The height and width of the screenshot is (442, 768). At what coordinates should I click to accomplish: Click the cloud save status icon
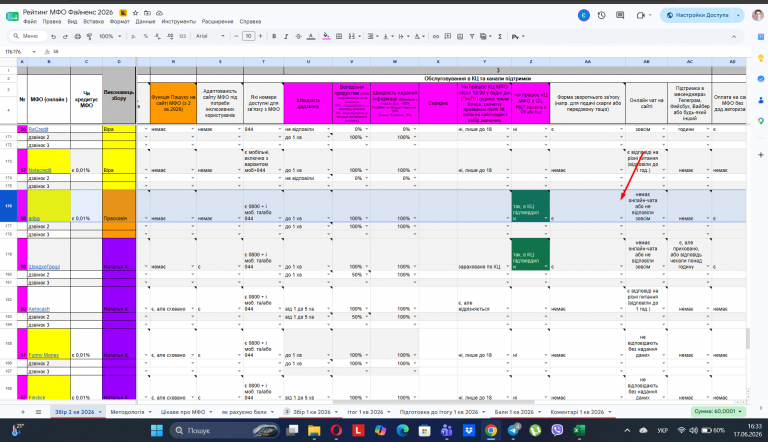pyautogui.click(x=159, y=13)
